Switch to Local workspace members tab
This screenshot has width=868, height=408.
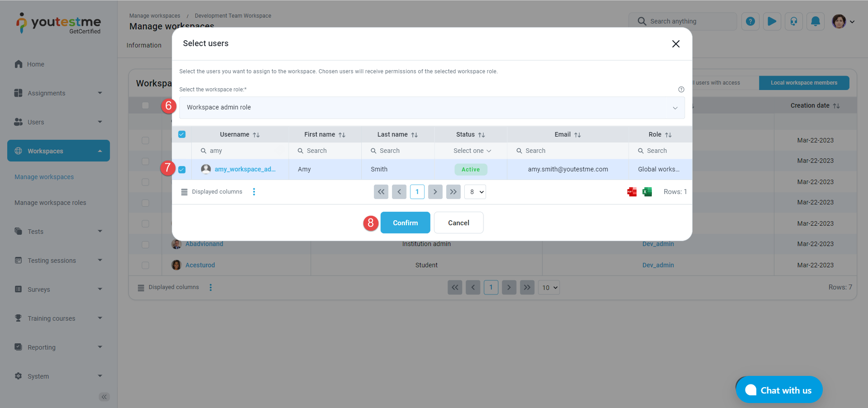click(x=803, y=83)
